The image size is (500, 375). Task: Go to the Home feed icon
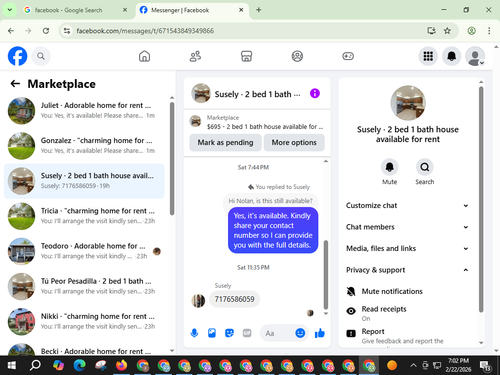point(144,56)
